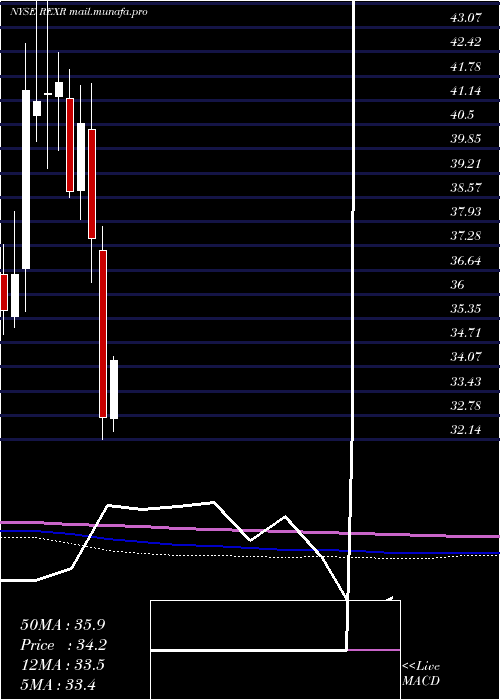Click the 33.43 price axis label

pos(466,382)
